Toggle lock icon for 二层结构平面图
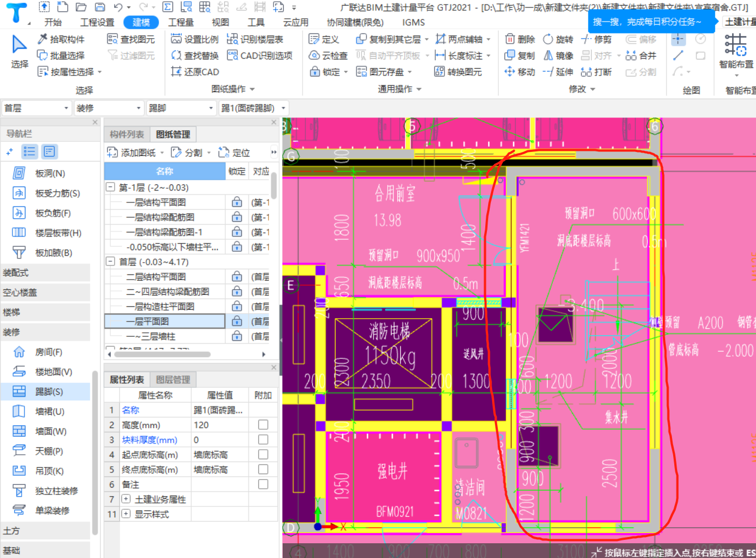 coord(237,277)
